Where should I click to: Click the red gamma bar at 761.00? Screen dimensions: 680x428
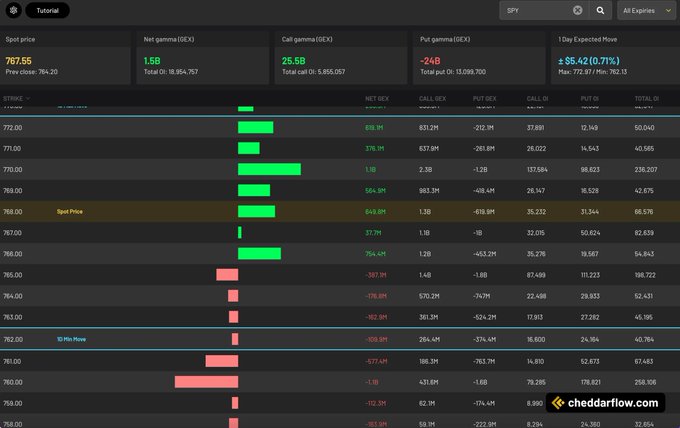222,361
